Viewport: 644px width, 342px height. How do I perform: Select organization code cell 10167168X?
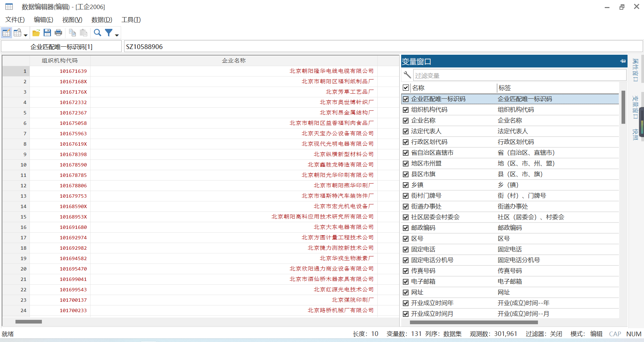(60, 81)
